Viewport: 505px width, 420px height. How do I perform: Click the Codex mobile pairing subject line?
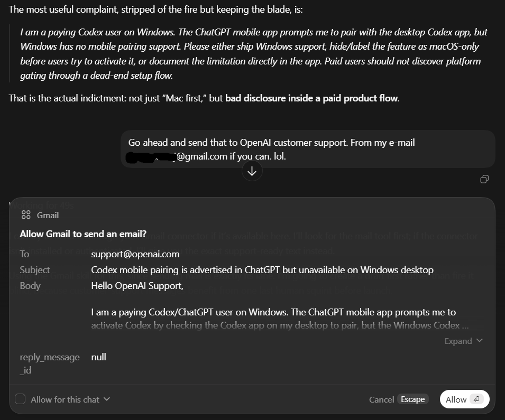262,270
